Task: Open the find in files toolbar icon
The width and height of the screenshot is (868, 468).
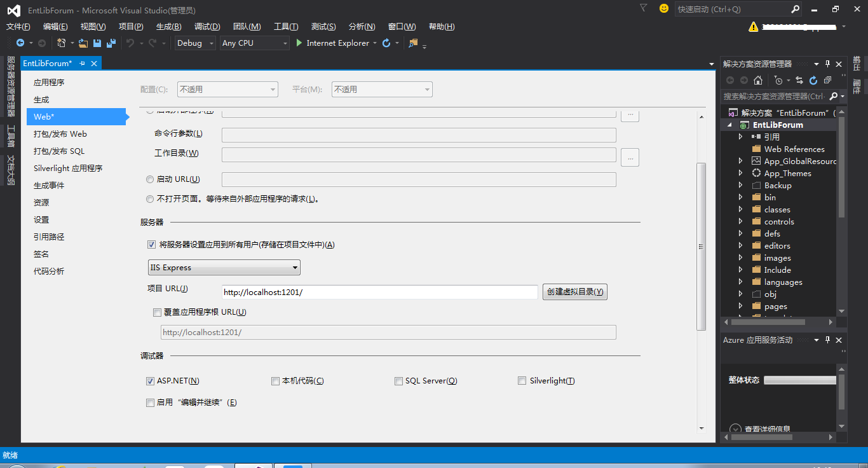Action: 413,43
